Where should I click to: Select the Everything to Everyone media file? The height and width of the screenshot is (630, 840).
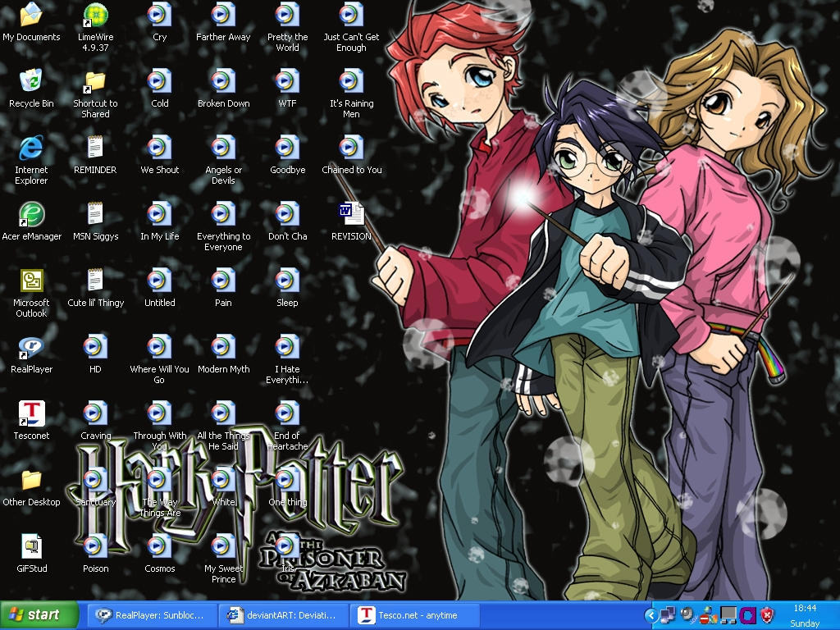[x=223, y=214]
